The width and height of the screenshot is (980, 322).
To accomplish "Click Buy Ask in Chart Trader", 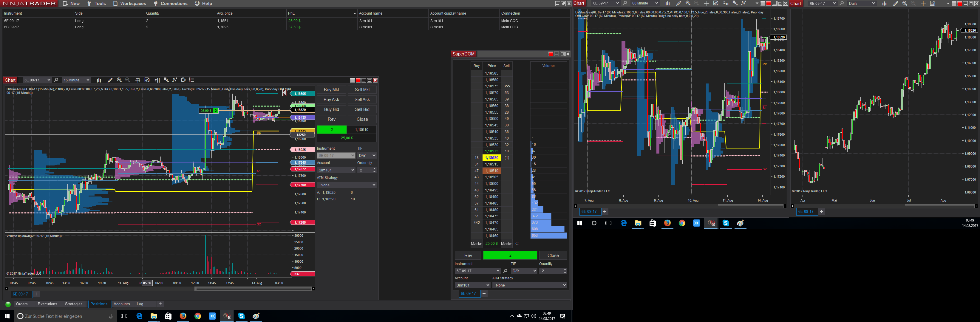I will pyautogui.click(x=331, y=100).
